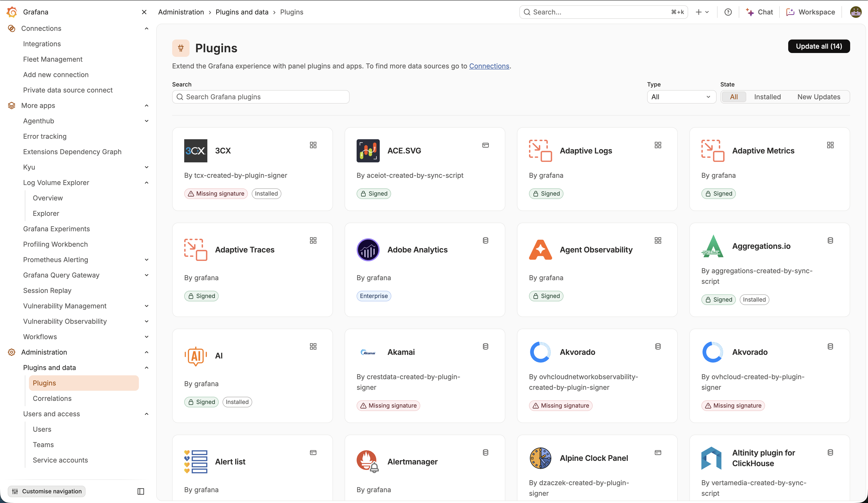Click the Alert list plugin icon
The width and height of the screenshot is (868, 503).
pyautogui.click(x=196, y=462)
